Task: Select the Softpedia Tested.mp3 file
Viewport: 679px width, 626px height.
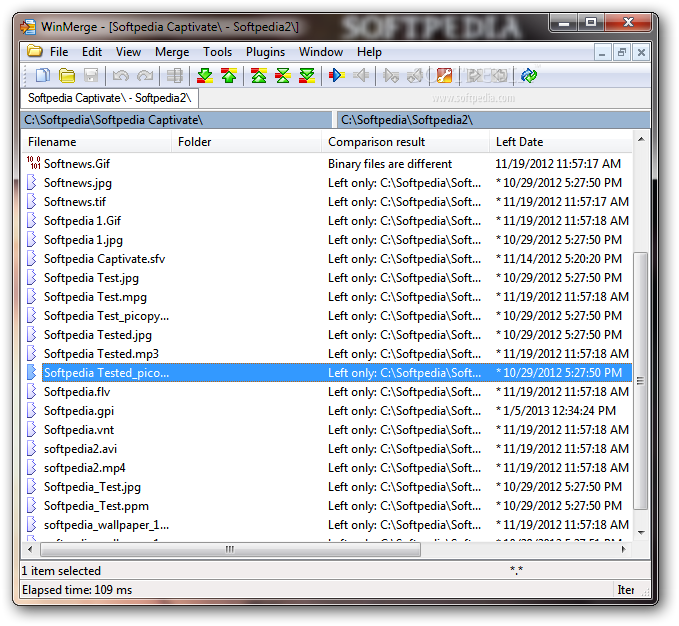Action: 101,354
